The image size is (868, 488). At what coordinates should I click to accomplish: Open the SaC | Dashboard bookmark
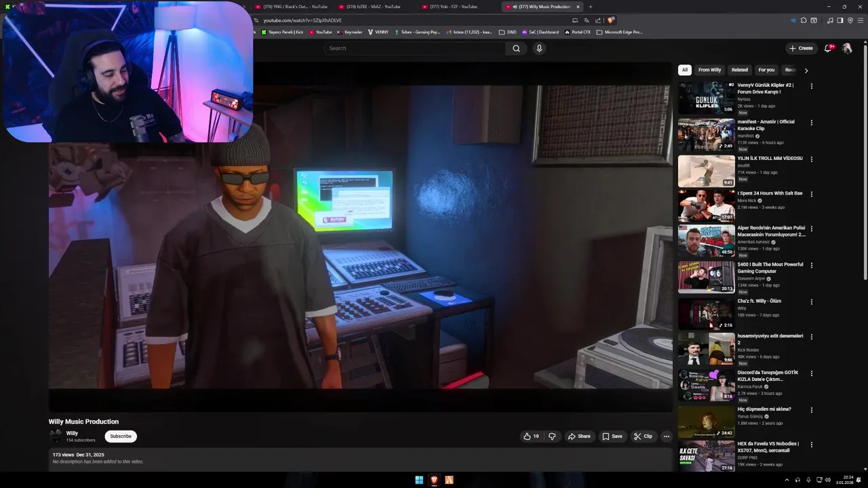pyautogui.click(x=540, y=32)
